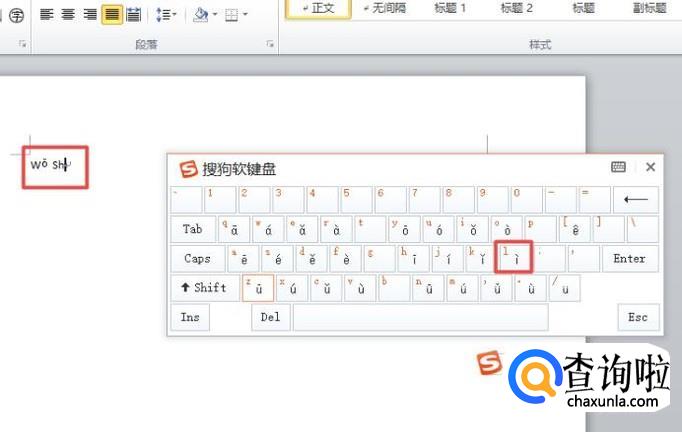Apply the 无间隔 style
Image resolution: width=682 pixels, height=432 pixels.
384,8
